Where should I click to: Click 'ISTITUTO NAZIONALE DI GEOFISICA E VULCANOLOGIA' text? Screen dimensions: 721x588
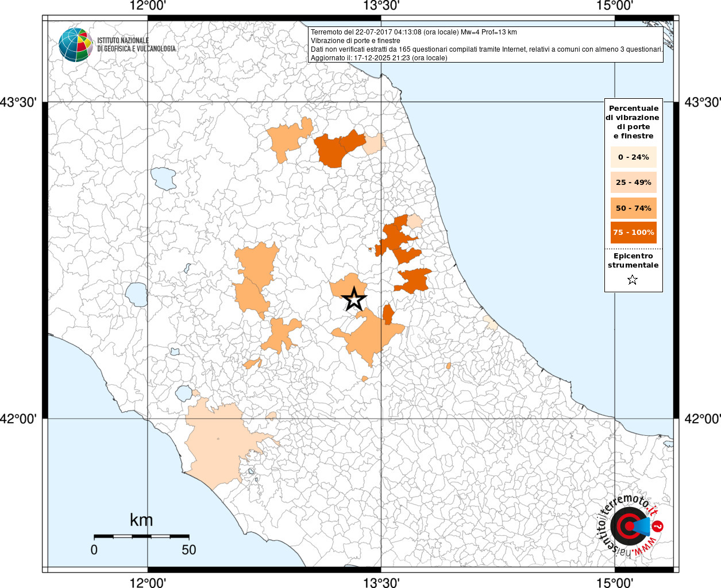click(136, 45)
